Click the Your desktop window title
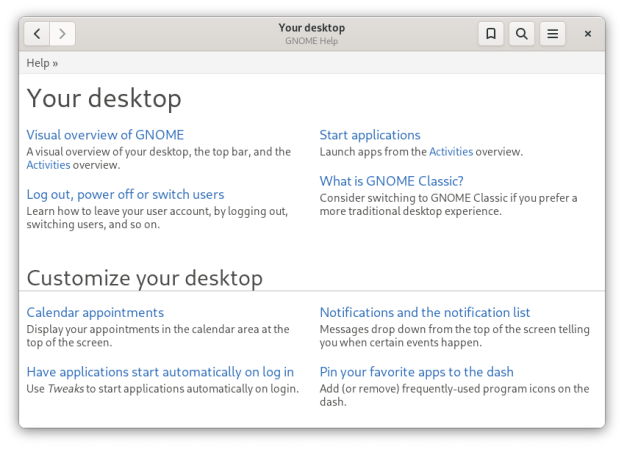 (311, 28)
